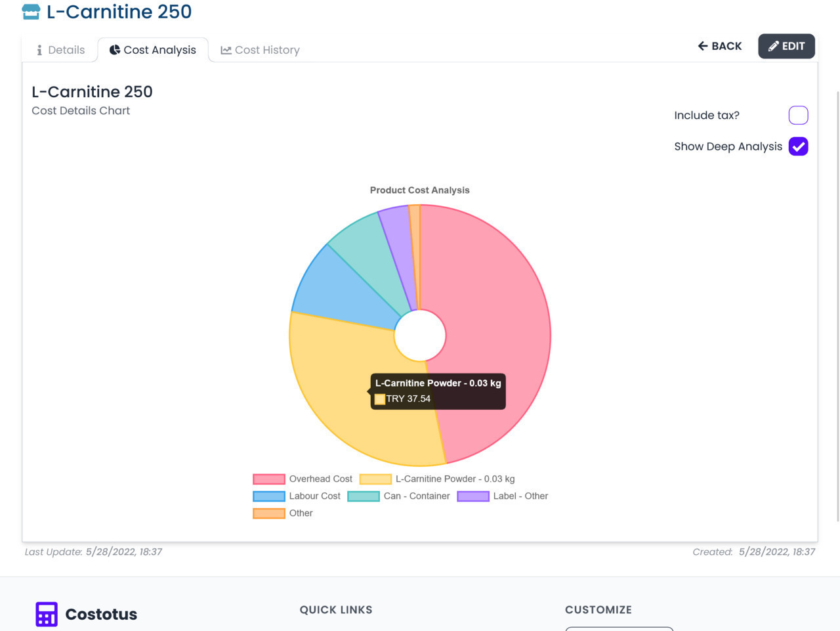840x631 pixels.
Task: Uncheck the Show Deep Analysis checkbox
Action: [798, 146]
